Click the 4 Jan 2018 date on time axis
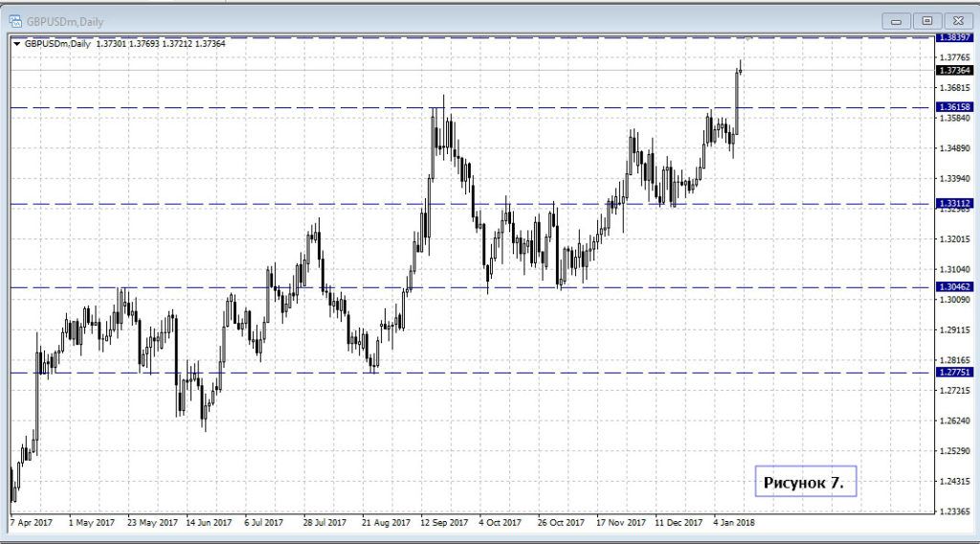This screenshot has width=980, height=544. [733, 523]
